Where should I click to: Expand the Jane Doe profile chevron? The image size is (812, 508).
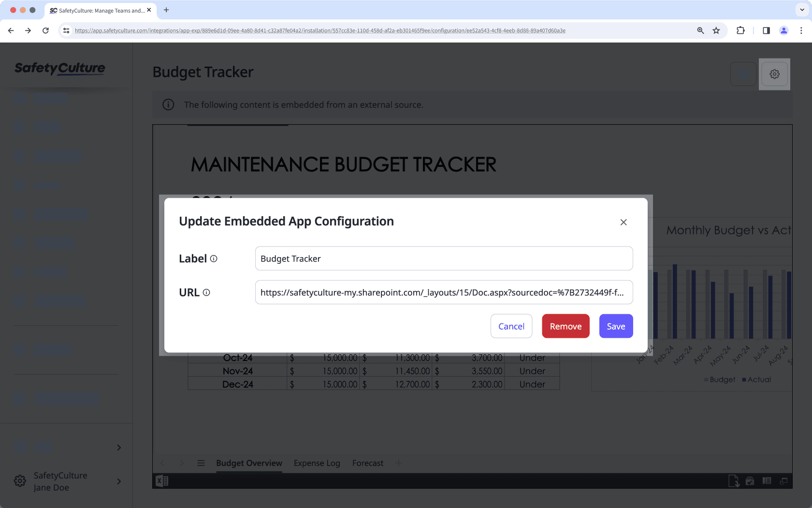click(x=119, y=481)
